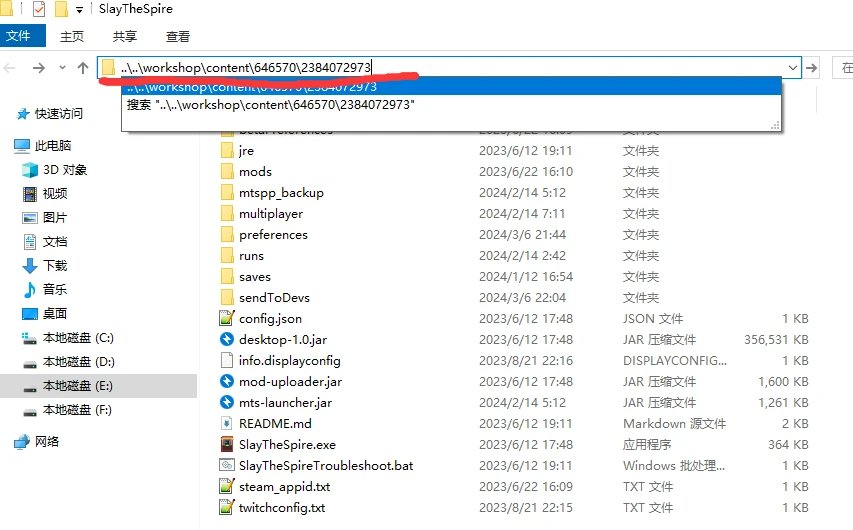Image resolution: width=853 pixels, height=530 pixels.
Task: Open 快速访问 in the navigation pane
Action: point(51,114)
